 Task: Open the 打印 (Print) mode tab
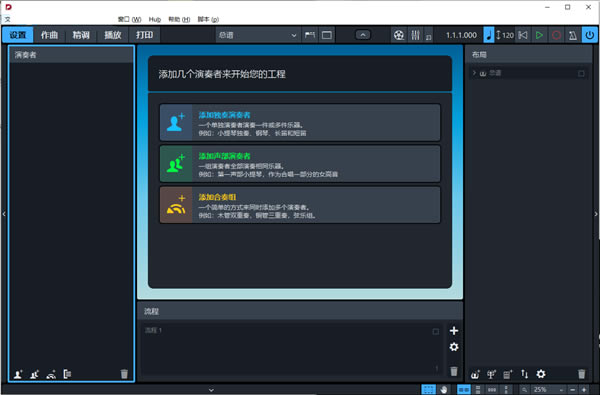144,35
